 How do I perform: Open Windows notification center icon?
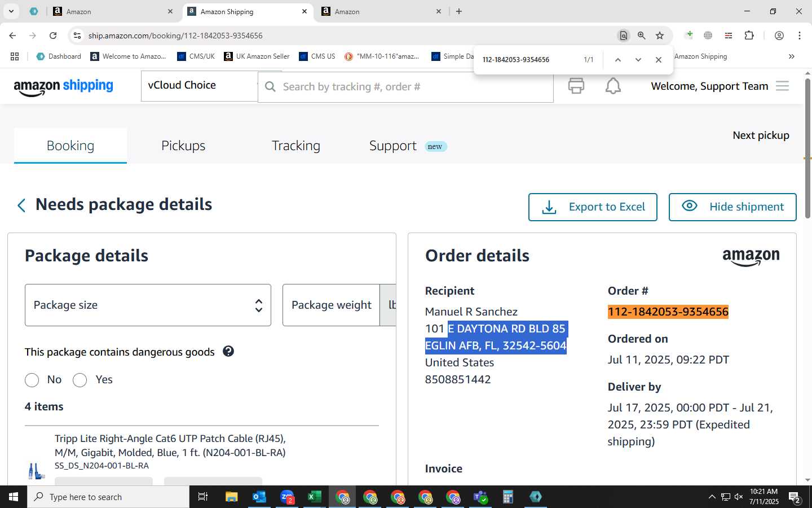(795, 497)
